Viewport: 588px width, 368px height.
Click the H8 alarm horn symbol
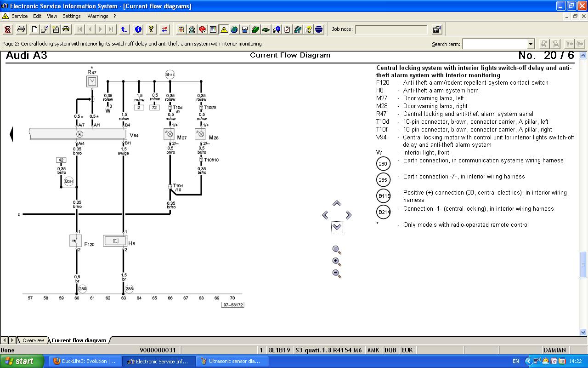click(115, 241)
